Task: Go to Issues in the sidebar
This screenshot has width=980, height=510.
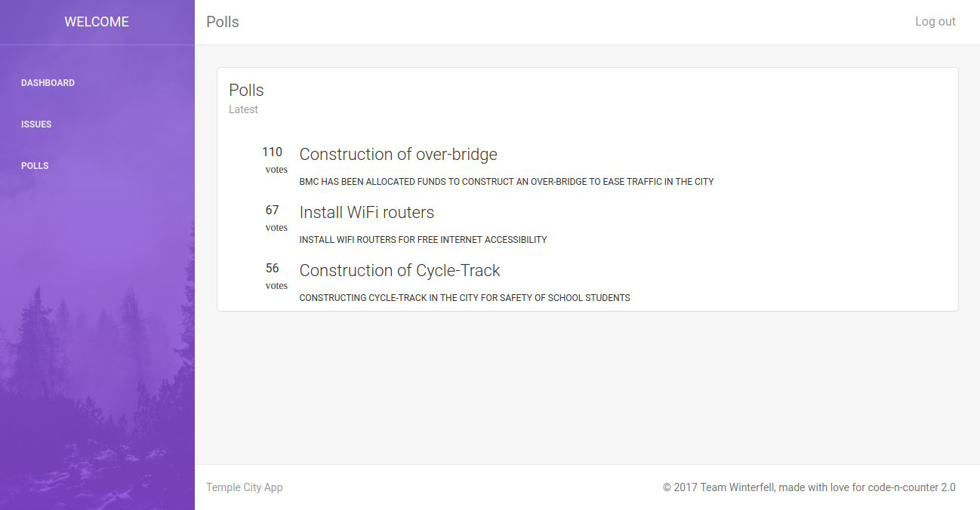Action: pos(36,124)
